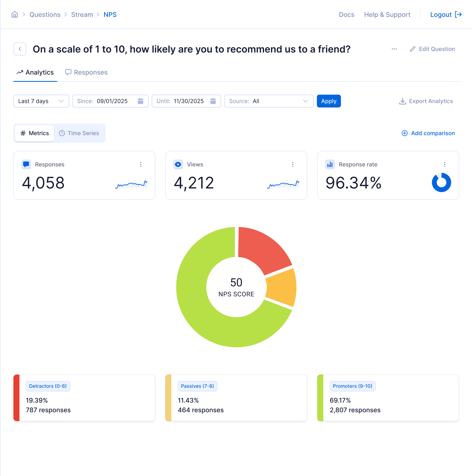Select the Analytics tab
This screenshot has height=476, width=472.
[x=35, y=72]
